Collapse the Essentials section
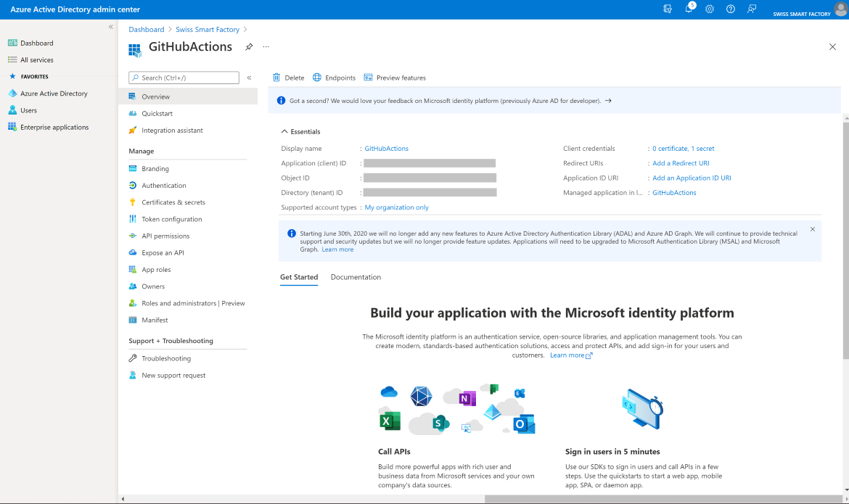The height and width of the screenshot is (504, 849). pos(284,131)
